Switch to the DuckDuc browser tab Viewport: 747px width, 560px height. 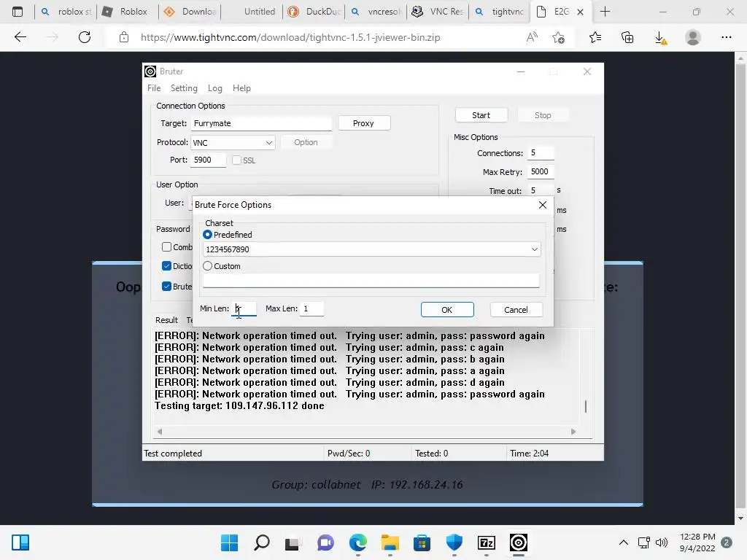pos(315,12)
